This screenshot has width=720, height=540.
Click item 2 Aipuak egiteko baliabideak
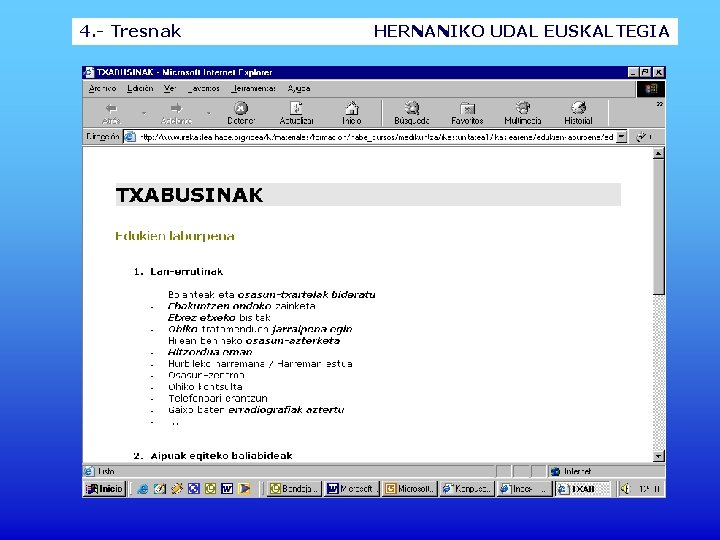(221, 456)
